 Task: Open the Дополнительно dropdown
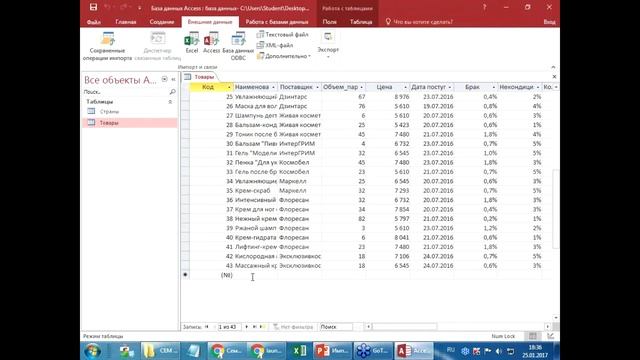284,56
